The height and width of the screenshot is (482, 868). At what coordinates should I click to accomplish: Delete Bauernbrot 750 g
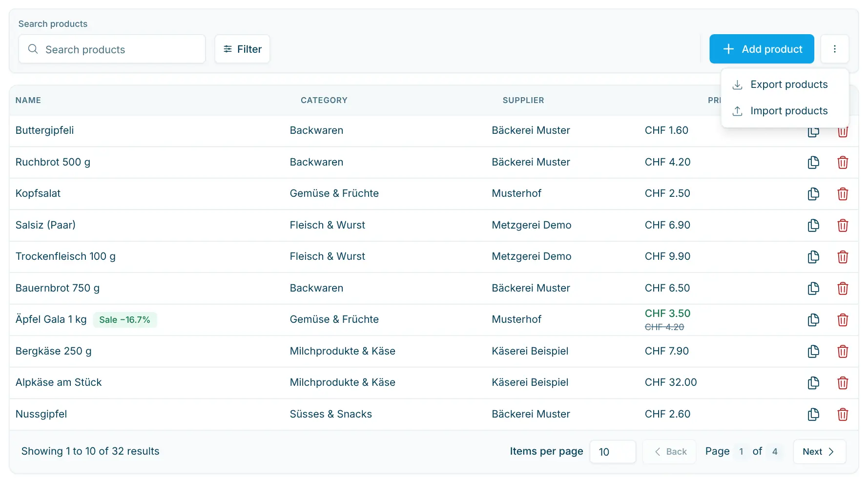[x=843, y=288]
